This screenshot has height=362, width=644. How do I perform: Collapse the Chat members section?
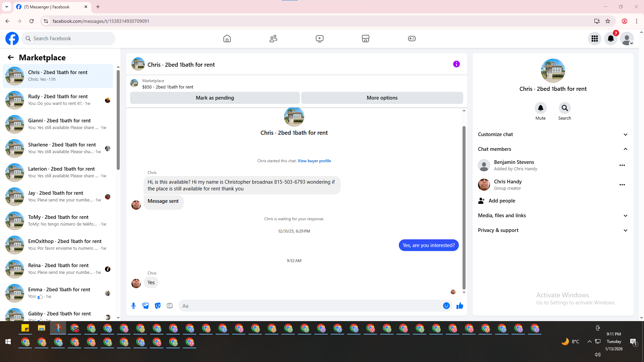pyautogui.click(x=625, y=149)
